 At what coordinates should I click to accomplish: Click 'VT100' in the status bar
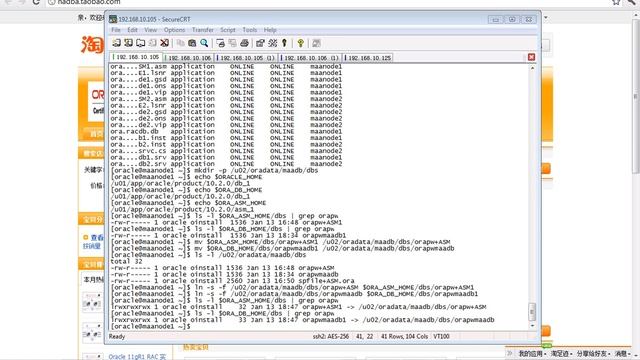441,336
